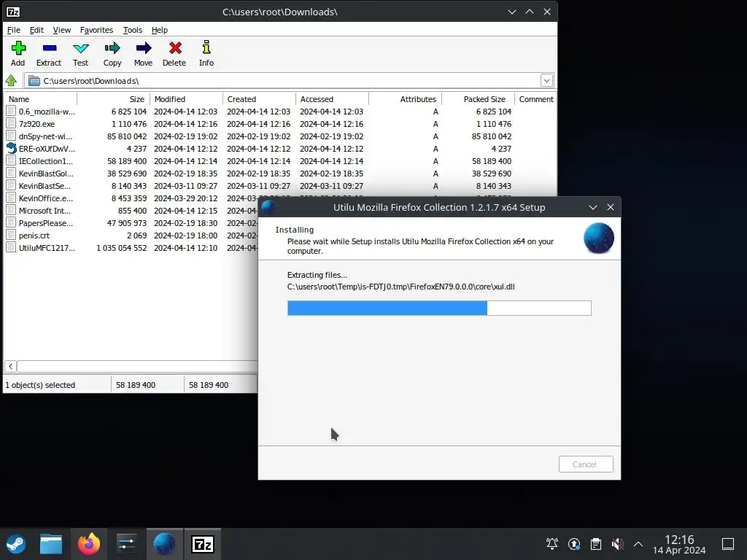Screen dimensions: 747x560
Task: Select the KevinBlastSe... file
Action: tap(44, 186)
